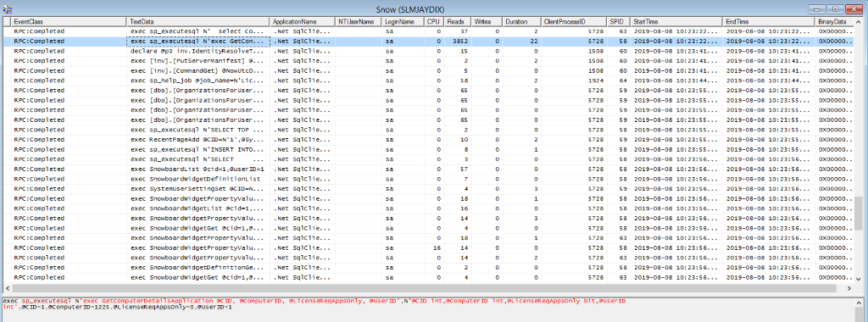Click the EndTime column header
The width and height of the screenshot is (868, 322).
click(x=768, y=21)
